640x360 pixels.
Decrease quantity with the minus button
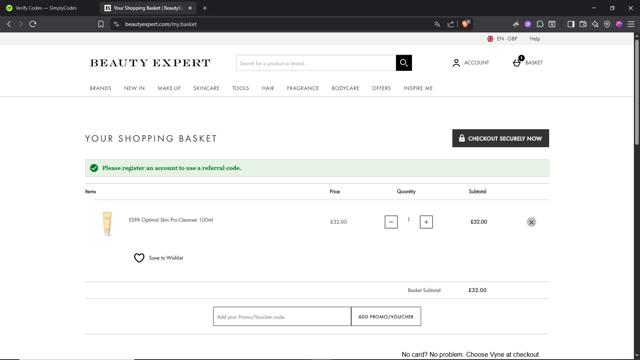[391, 222]
